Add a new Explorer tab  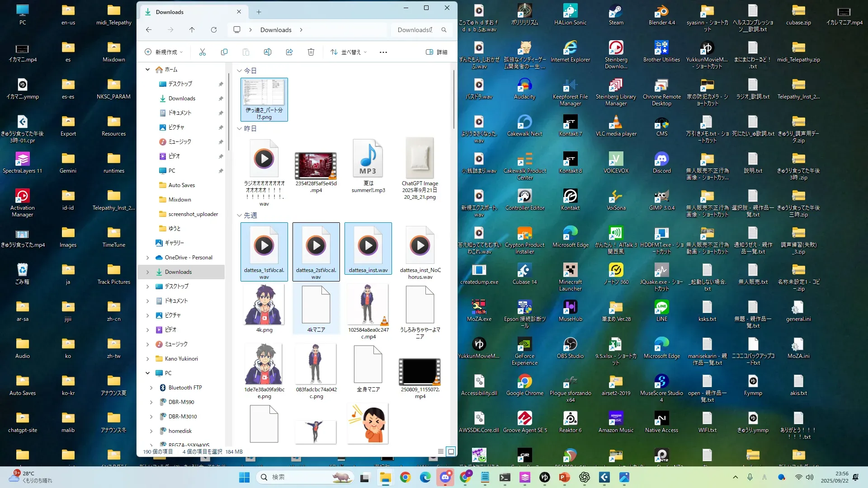pyautogui.click(x=259, y=12)
